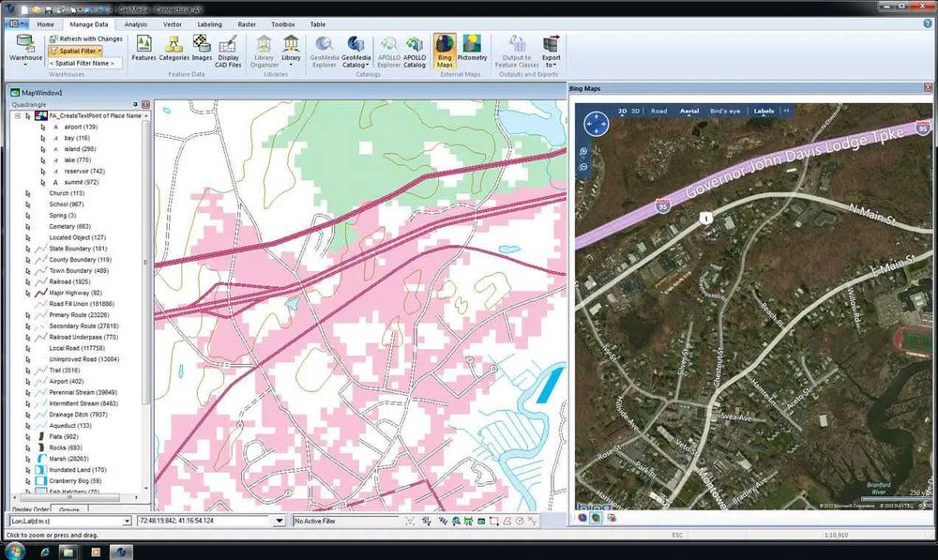This screenshot has height=560, width=938.
Task: Open Internet Explorer from the taskbar
Action: 45,552
